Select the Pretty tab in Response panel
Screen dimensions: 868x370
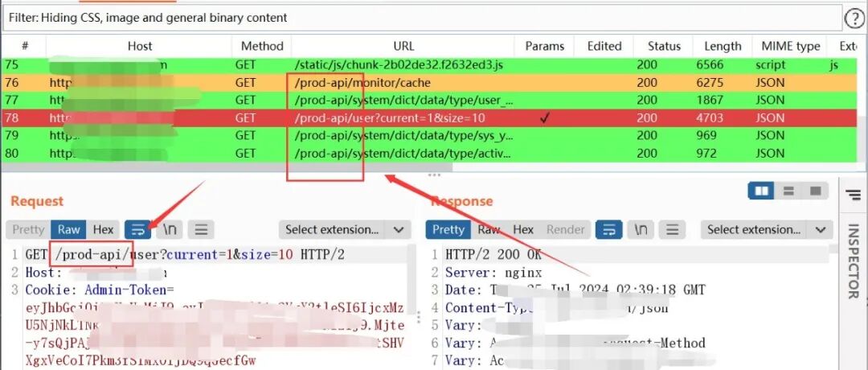448,229
